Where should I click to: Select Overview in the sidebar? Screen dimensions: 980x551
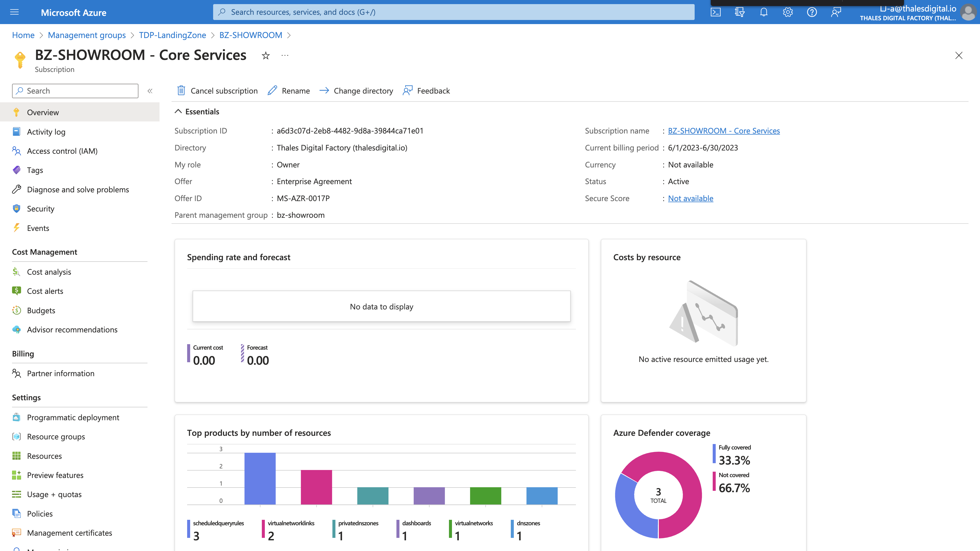coord(80,112)
